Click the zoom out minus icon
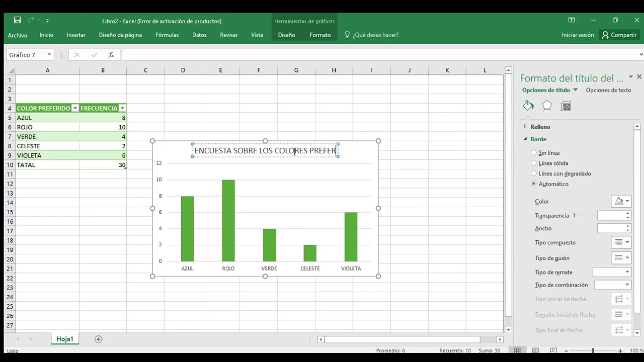This screenshot has width=644, height=362. (566, 351)
